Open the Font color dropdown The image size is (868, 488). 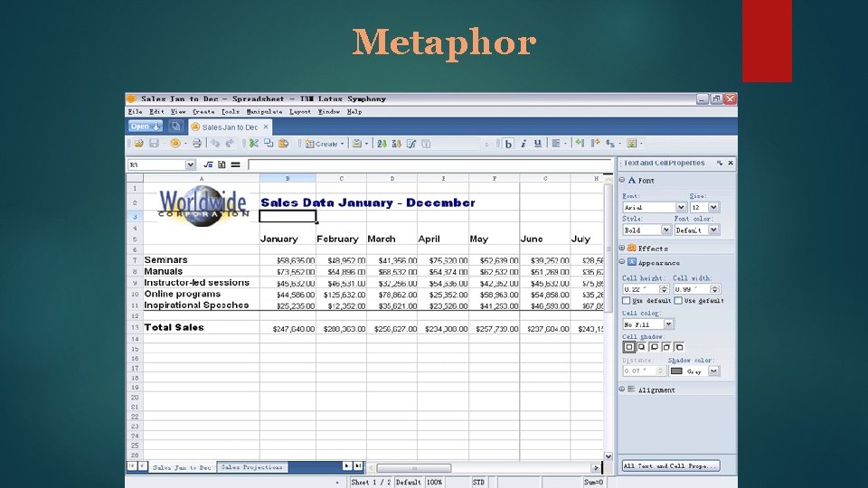(x=713, y=230)
